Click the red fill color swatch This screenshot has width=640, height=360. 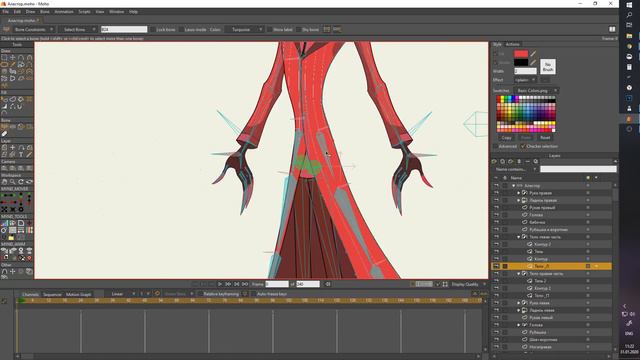[521, 53]
